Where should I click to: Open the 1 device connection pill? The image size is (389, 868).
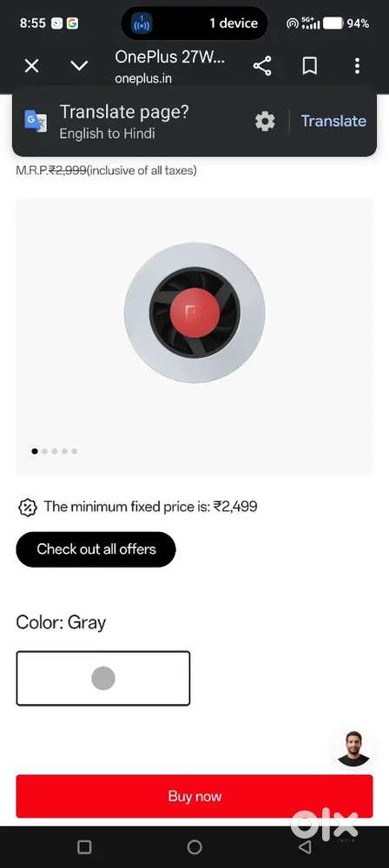194,23
